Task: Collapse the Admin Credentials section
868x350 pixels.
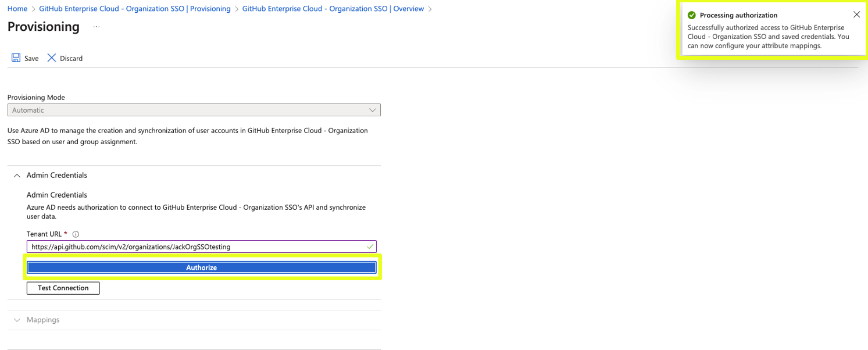Action: click(x=17, y=175)
